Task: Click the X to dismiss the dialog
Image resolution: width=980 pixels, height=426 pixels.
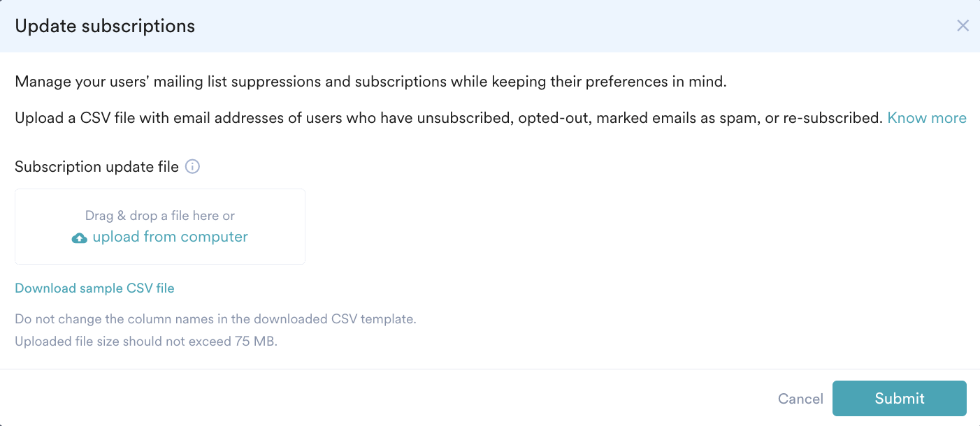Action: click(x=963, y=25)
